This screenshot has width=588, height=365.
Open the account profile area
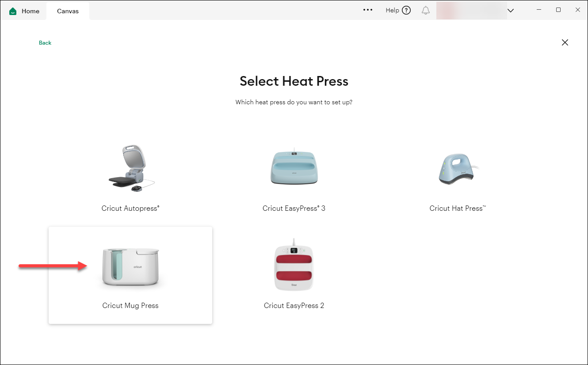tap(471, 10)
